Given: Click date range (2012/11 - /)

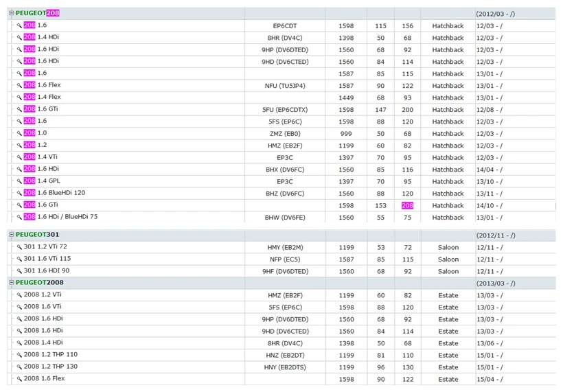Looking at the screenshot, I should click(x=496, y=235).
